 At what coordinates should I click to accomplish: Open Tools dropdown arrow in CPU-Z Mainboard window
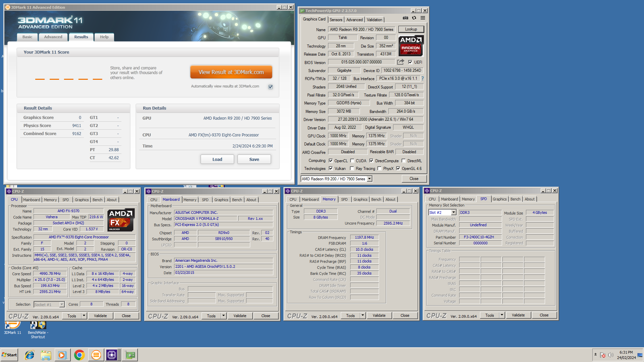pos(223,316)
